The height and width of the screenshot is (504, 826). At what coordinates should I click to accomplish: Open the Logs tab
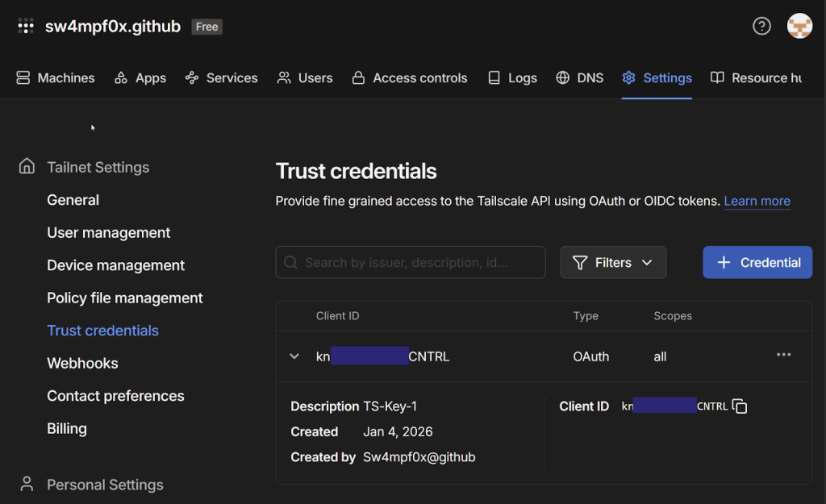512,78
